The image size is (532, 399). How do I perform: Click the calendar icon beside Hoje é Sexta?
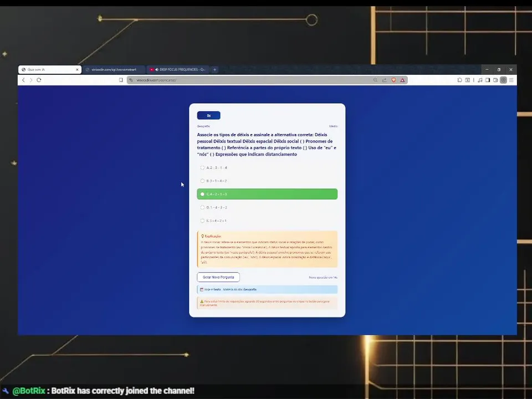coord(202,289)
